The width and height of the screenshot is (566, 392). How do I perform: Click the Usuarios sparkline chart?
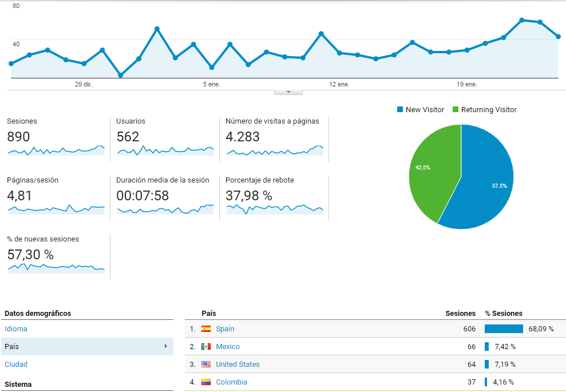pos(165,151)
